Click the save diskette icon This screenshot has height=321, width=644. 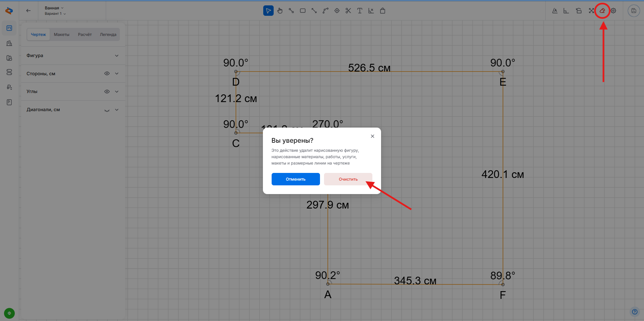pyautogui.click(x=634, y=11)
